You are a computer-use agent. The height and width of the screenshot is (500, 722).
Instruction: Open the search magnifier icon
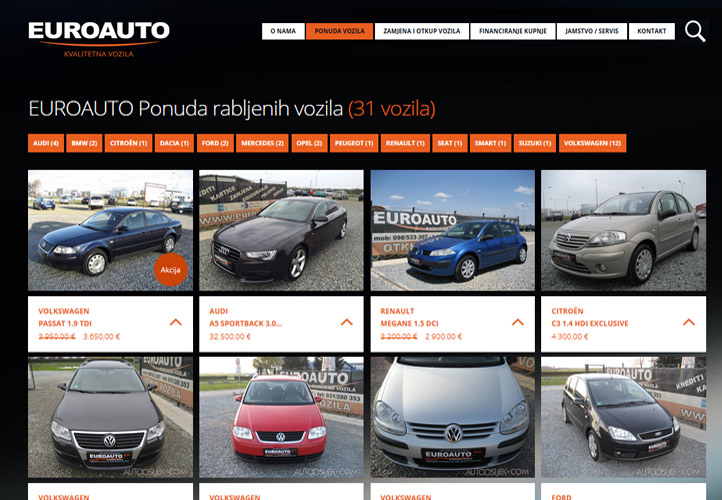point(695,31)
